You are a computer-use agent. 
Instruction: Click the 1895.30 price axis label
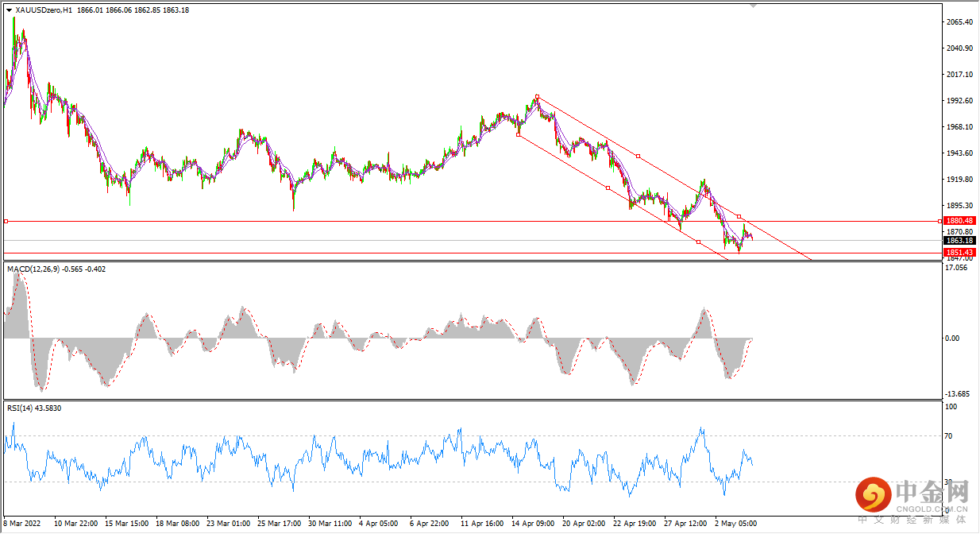click(x=961, y=206)
